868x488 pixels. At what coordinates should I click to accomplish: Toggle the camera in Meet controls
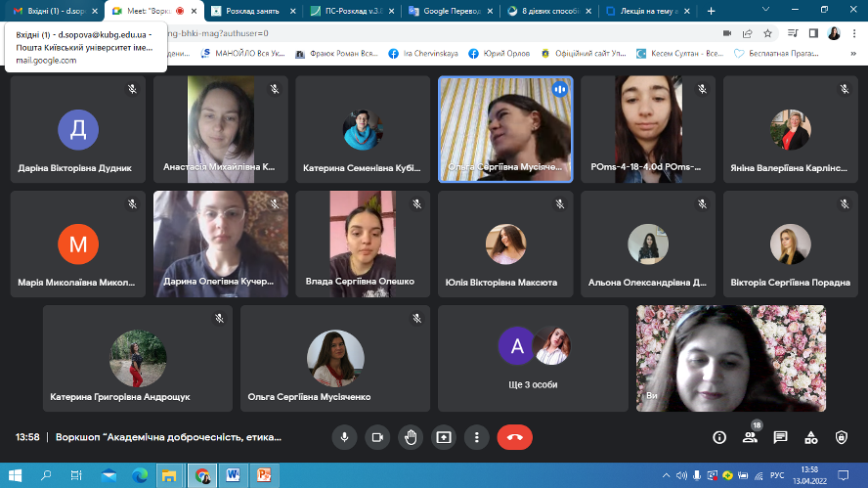[377, 437]
